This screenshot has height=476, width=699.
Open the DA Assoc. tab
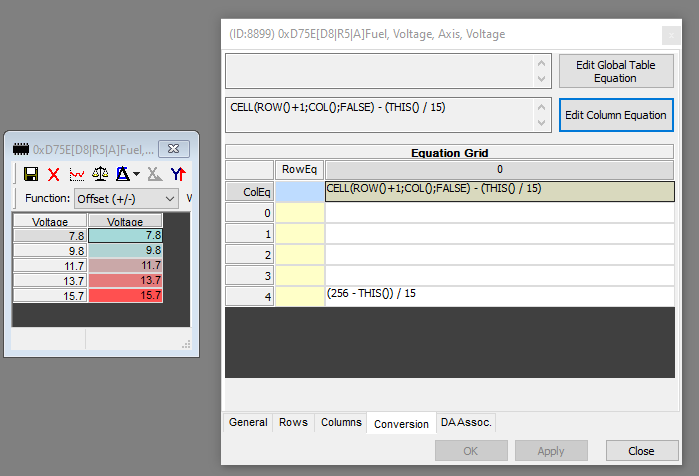(466, 423)
